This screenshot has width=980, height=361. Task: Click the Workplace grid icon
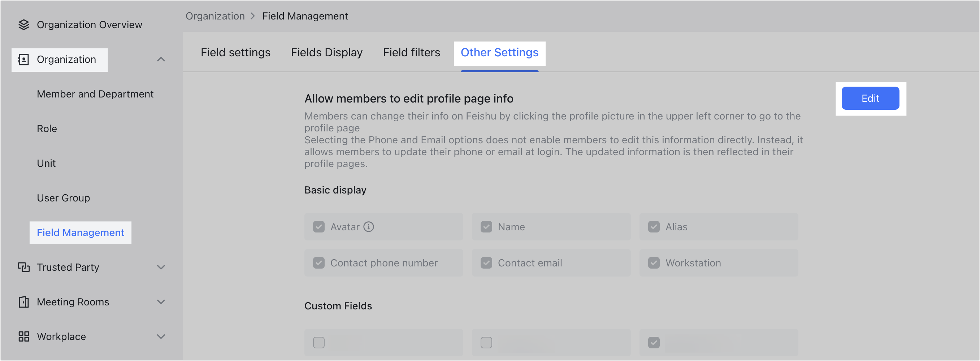pyautogui.click(x=23, y=336)
